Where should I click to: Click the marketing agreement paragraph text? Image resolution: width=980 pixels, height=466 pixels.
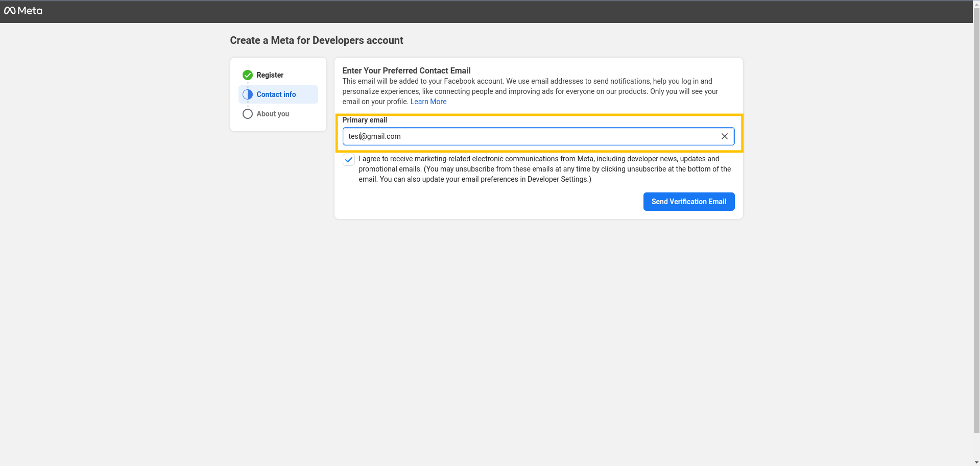coord(545,169)
